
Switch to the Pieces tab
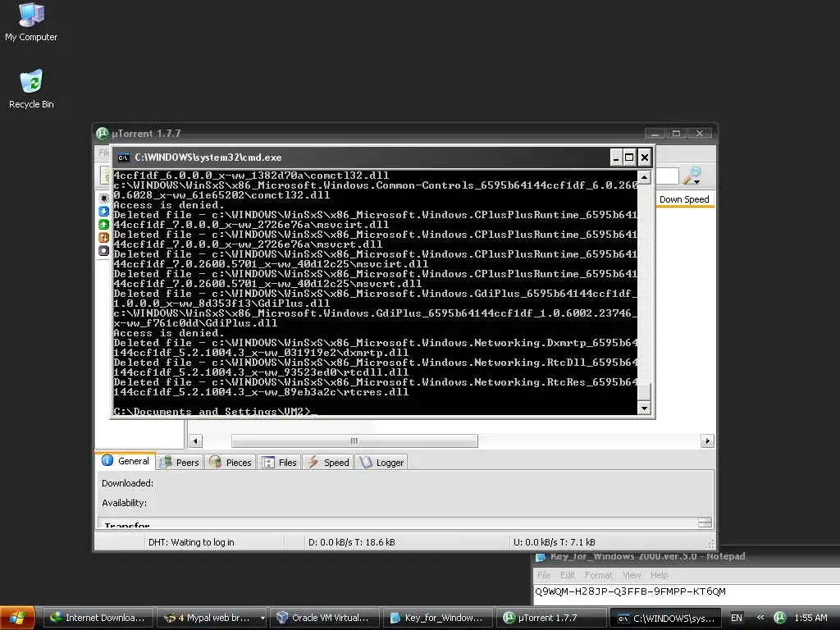(231, 463)
